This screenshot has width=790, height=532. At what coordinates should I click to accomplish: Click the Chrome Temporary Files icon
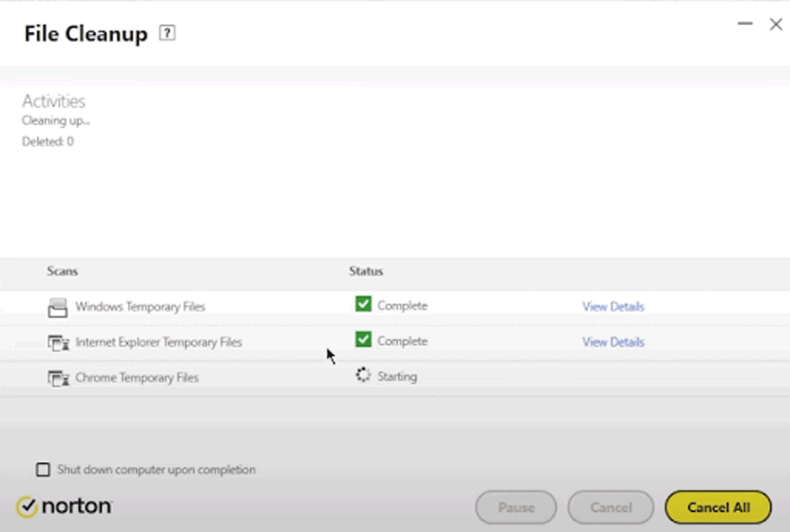[x=58, y=378]
